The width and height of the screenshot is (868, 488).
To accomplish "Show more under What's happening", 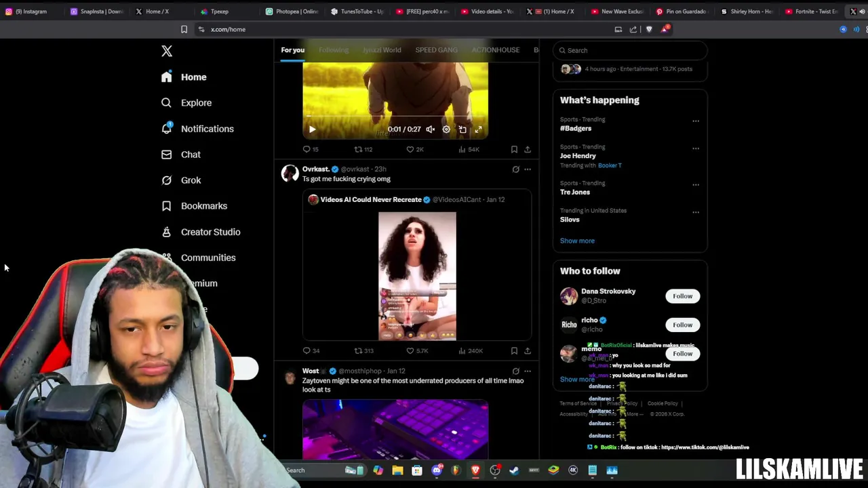I will point(577,241).
